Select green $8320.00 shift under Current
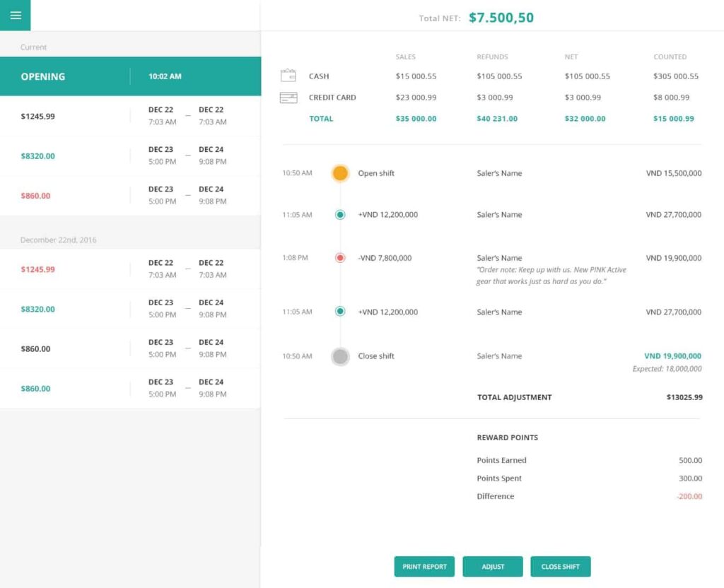The width and height of the screenshot is (724, 588). pos(130,156)
